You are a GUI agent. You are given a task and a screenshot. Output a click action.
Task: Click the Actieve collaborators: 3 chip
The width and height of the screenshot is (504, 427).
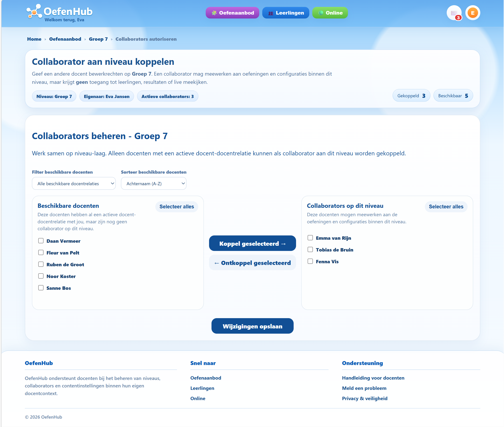(167, 96)
